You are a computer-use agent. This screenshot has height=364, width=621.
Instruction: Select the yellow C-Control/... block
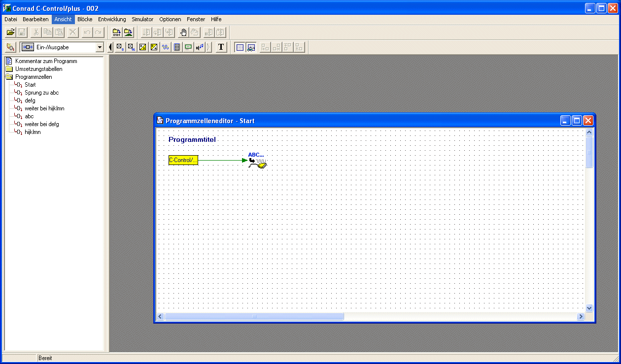tap(183, 160)
